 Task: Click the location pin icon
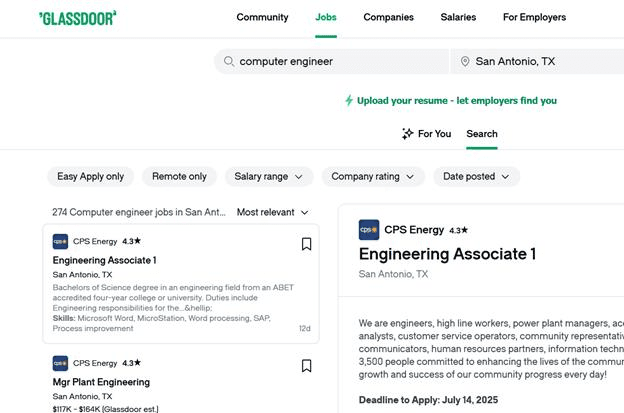[464, 61]
